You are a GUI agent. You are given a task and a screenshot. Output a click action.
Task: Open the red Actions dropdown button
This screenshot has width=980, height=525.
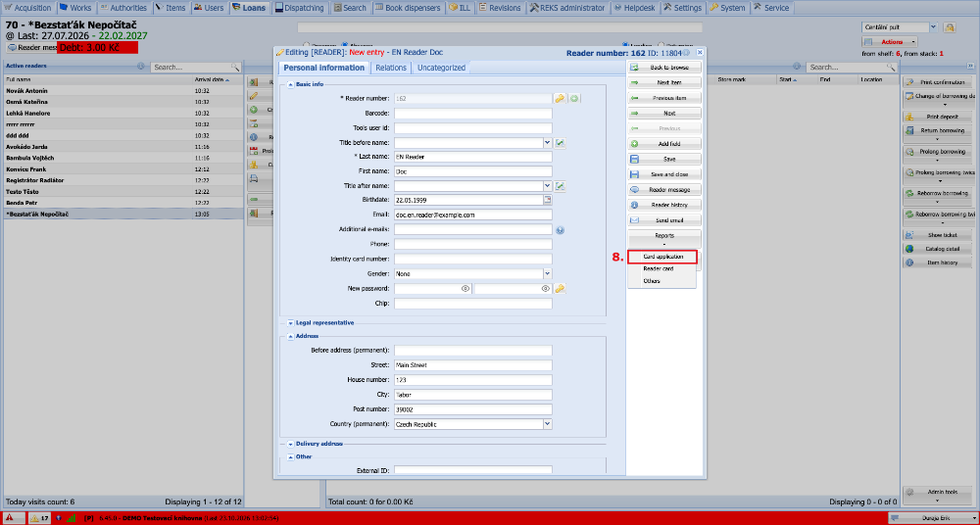click(890, 42)
